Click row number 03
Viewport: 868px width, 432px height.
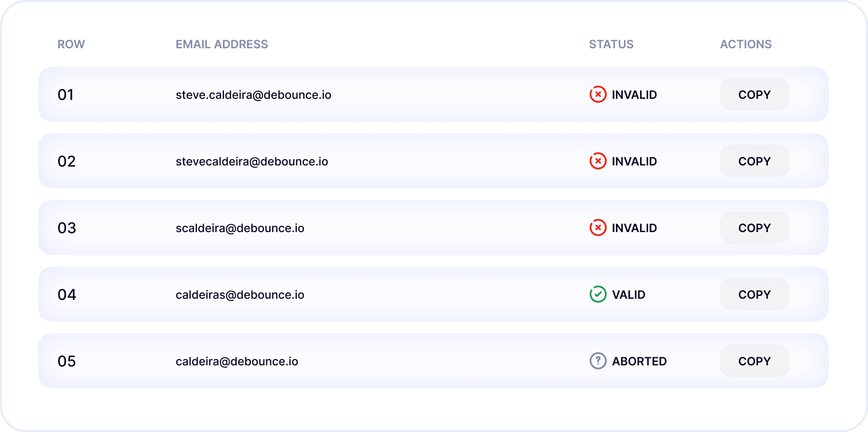point(67,228)
